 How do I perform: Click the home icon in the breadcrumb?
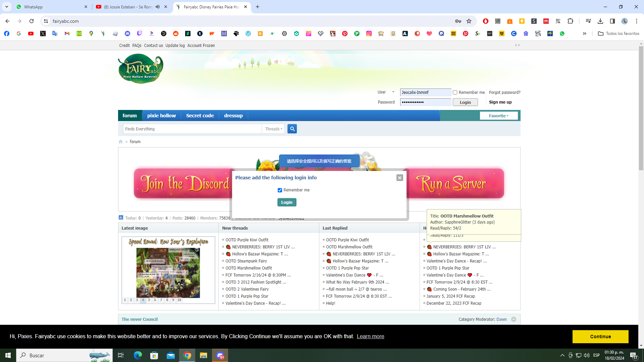pyautogui.click(x=121, y=142)
